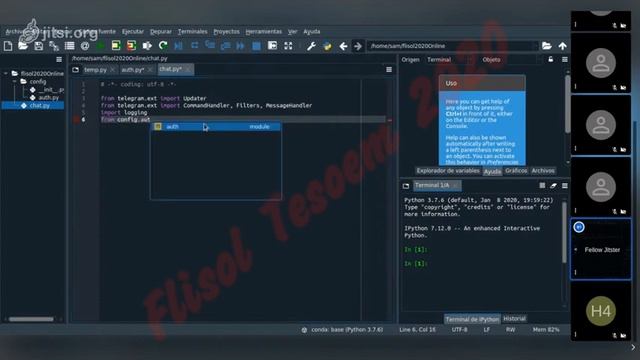The image size is (640, 360).
Task: Click the Help pane vertical scrollbar
Action: pyautogui.click(x=567, y=105)
